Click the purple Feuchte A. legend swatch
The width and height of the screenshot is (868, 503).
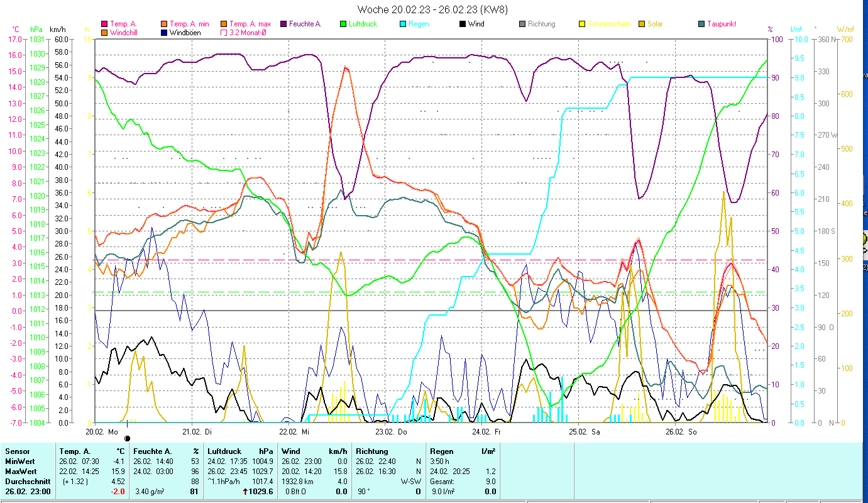284,24
